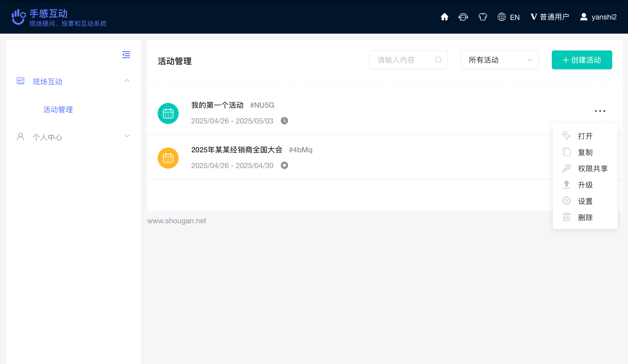Screen dimensions: 628x364
Task: Expand the 个人中心 section chevron
Action: (127, 136)
